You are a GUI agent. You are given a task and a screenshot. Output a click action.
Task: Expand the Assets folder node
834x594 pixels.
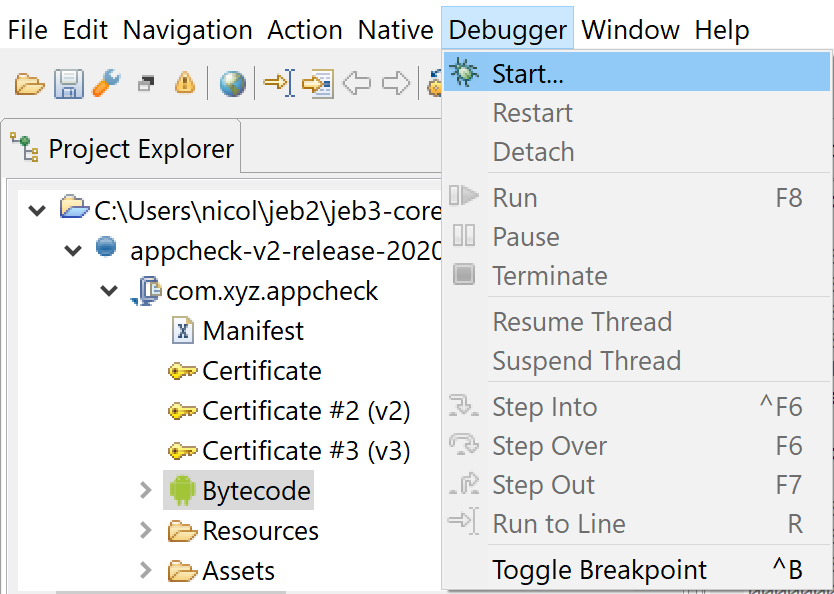click(145, 570)
